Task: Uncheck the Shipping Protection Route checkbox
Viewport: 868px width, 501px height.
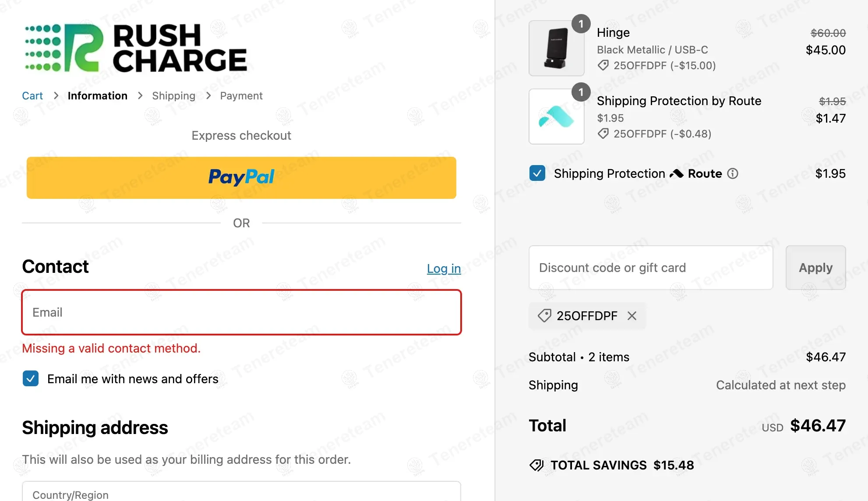Action: click(537, 173)
